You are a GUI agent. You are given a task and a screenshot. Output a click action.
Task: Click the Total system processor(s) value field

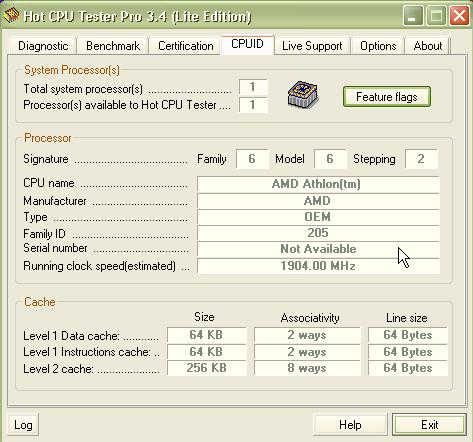[253, 87]
